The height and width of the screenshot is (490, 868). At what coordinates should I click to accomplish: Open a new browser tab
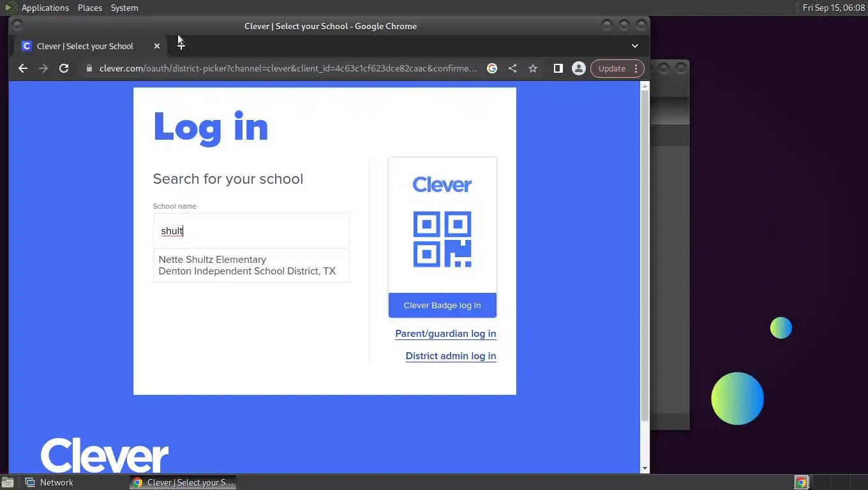pyautogui.click(x=181, y=45)
